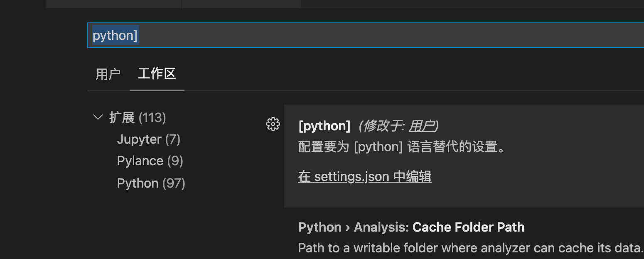The height and width of the screenshot is (259, 644).
Task: Click the Path to a writable folder description
Action: point(471,248)
